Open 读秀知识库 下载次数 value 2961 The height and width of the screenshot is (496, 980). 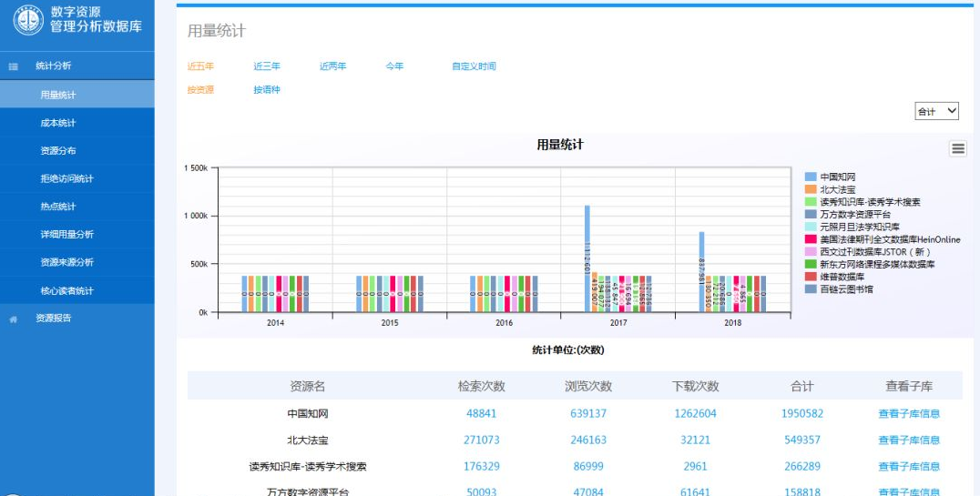click(x=696, y=466)
